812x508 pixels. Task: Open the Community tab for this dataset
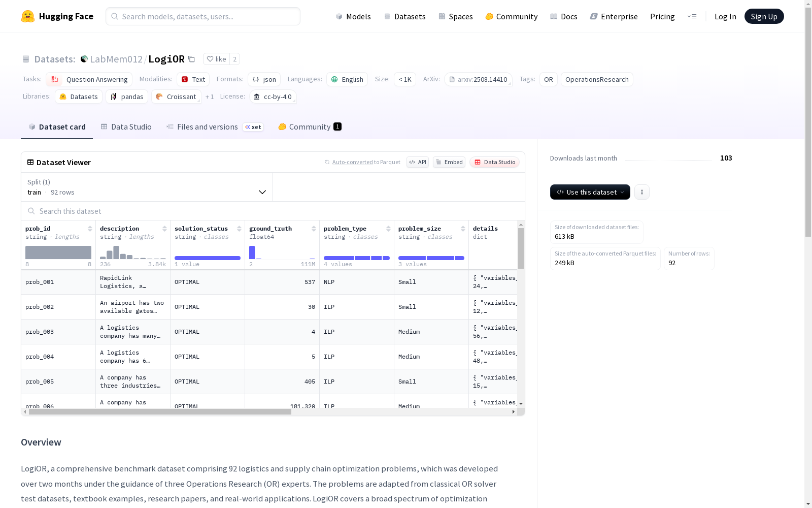click(310, 127)
